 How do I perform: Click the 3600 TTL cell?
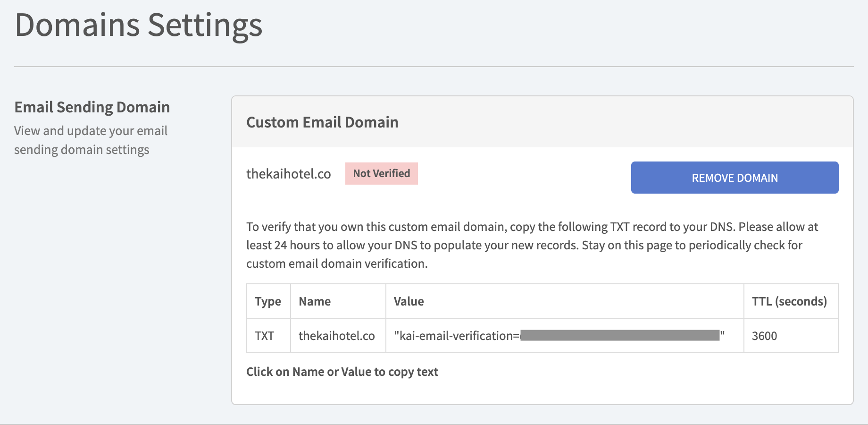pyautogui.click(x=764, y=336)
